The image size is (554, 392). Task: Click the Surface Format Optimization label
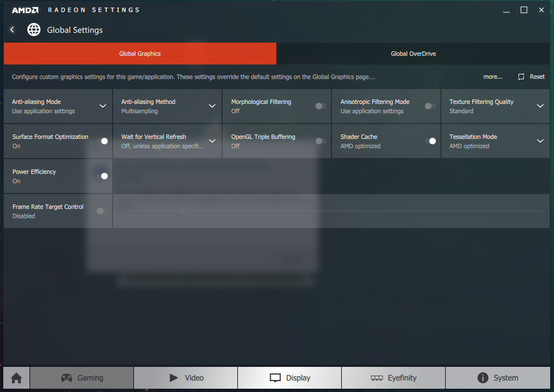pyautogui.click(x=50, y=137)
